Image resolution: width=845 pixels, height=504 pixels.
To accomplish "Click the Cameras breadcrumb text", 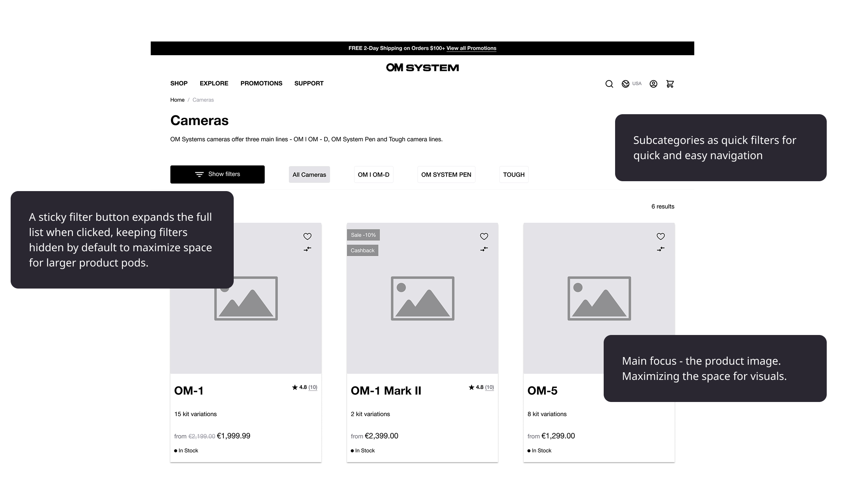I will pyautogui.click(x=203, y=100).
